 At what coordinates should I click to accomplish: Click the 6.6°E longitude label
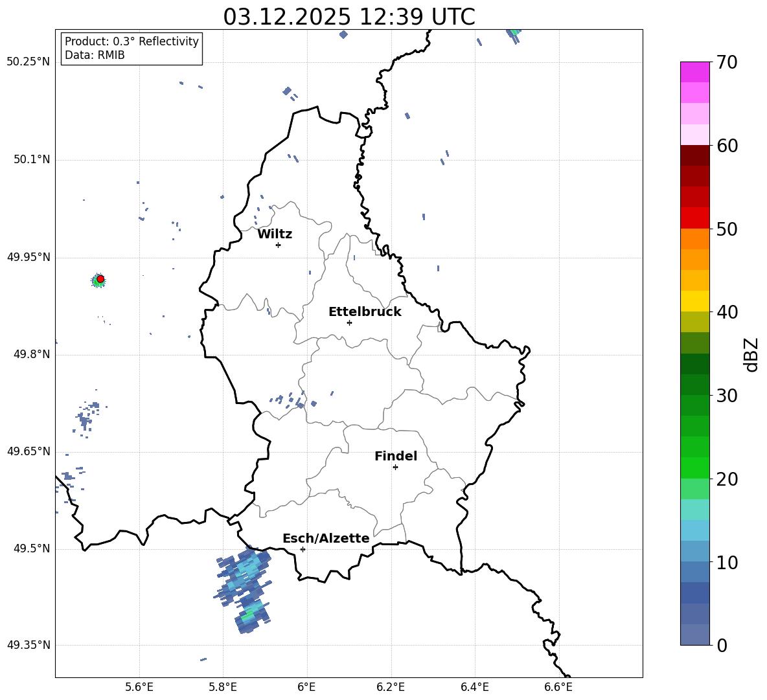click(558, 687)
